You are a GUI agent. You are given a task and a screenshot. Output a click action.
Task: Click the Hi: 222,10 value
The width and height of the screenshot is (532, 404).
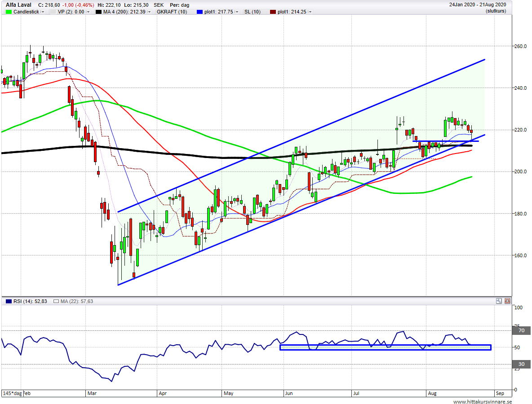(x=109, y=5)
